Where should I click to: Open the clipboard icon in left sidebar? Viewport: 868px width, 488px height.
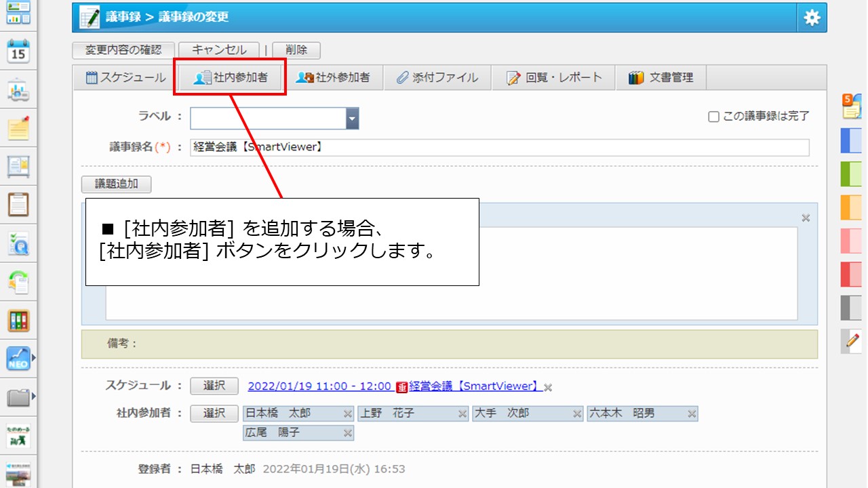[18, 205]
